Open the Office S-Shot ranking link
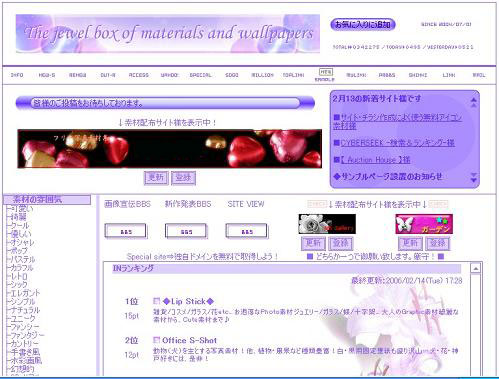The height and width of the screenshot is (379, 499). coord(189,340)
